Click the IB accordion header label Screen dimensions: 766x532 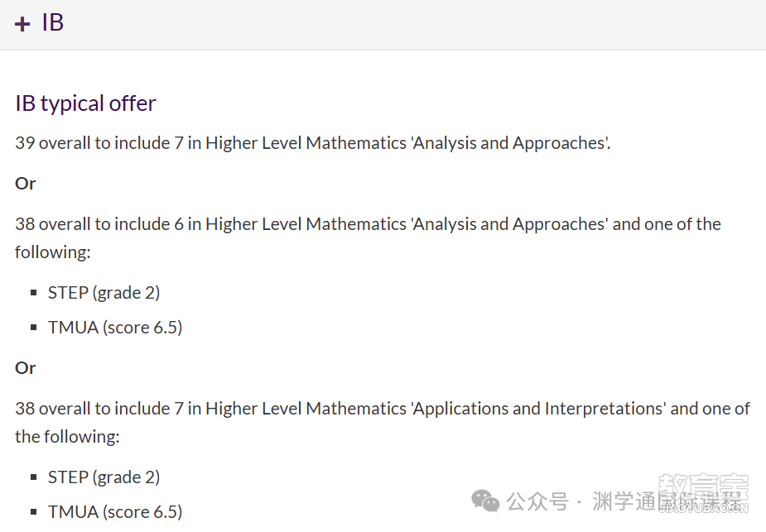click(x=53, y=22)
